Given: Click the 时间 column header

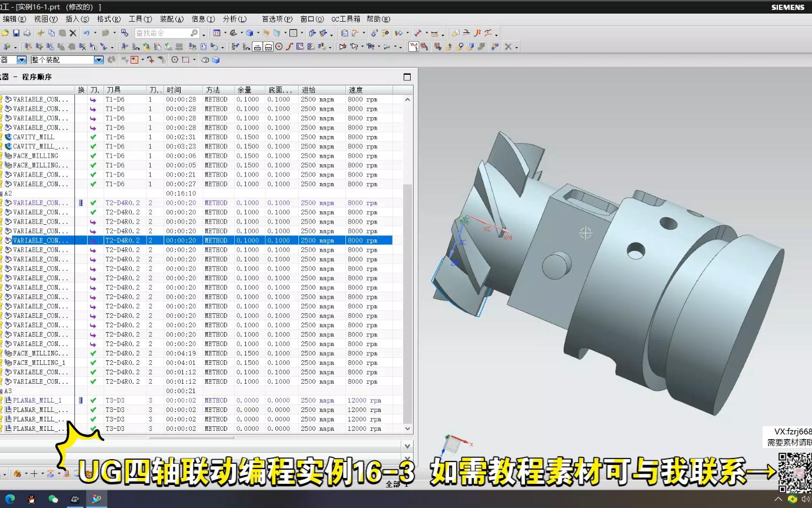Looking at the screenshot, I should (184, 89).
